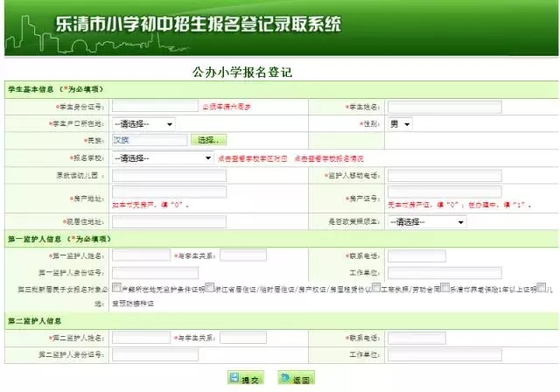The image size is (560, 392).
Task: Focus the 第一监护人姓名 input field
Action: click(x=141, y=255)
